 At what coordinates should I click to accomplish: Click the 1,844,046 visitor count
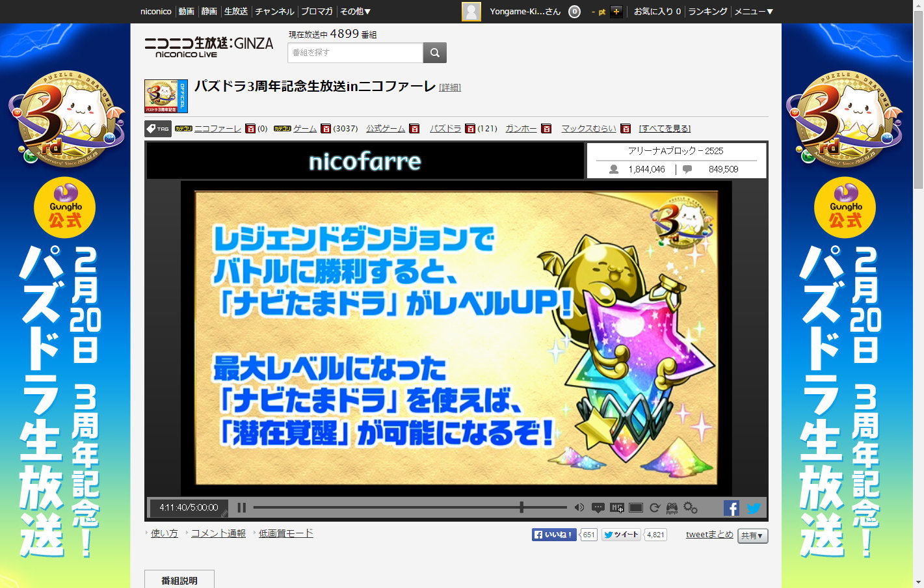(x=646, y=170)
